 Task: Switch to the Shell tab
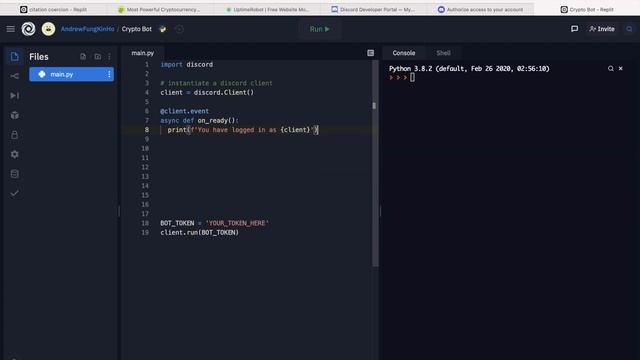pyautogui.click(x=443, y=53)
